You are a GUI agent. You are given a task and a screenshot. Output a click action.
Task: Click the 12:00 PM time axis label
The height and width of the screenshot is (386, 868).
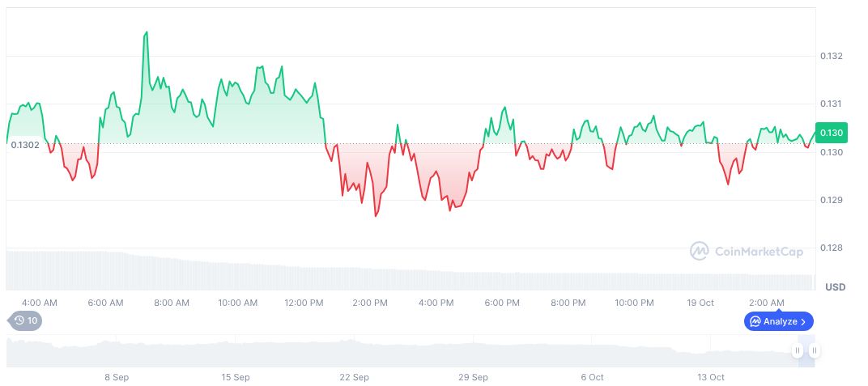click(x=304, y=303)
